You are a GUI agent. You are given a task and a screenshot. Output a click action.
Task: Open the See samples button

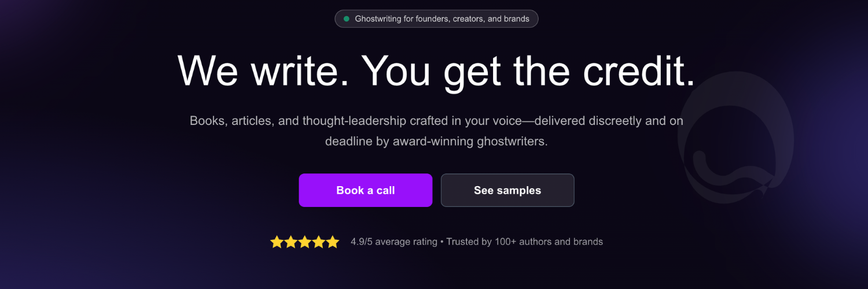pyautogui.click(x=507, y=190)
